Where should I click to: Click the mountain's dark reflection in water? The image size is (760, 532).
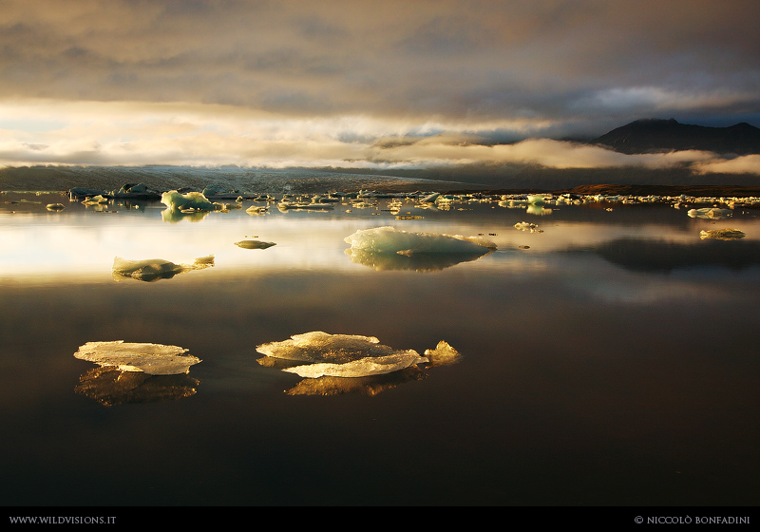click(665, 255)
